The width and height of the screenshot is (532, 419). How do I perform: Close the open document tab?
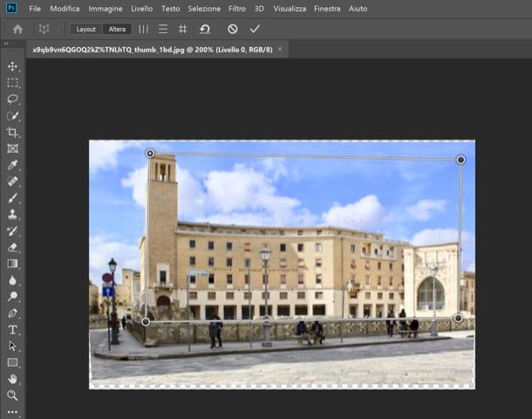pos(280,49)
